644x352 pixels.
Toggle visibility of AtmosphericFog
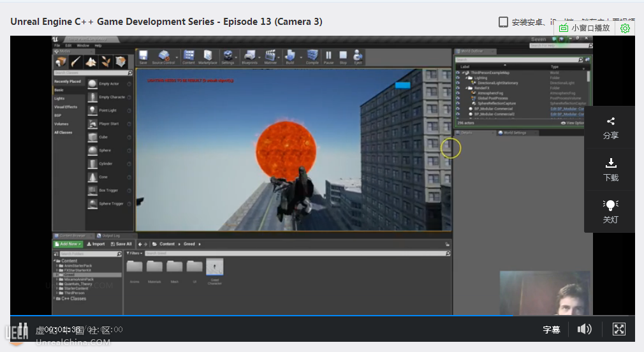(458, 93)
